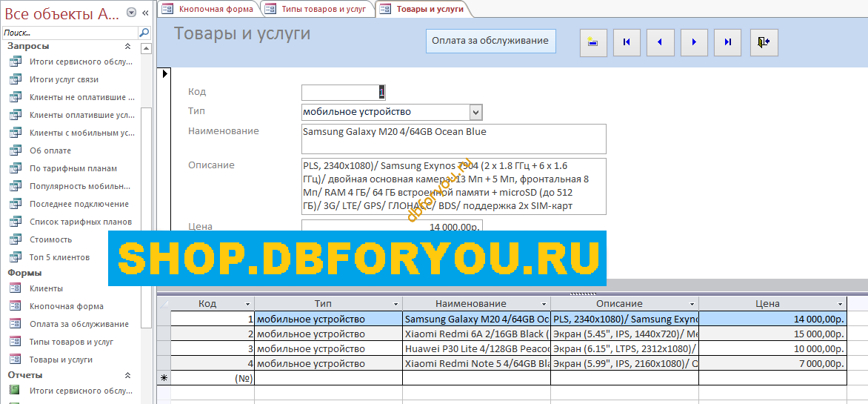868x404 pixels.
Task: Open the Цена column filter dropdown
Action: 840,304
